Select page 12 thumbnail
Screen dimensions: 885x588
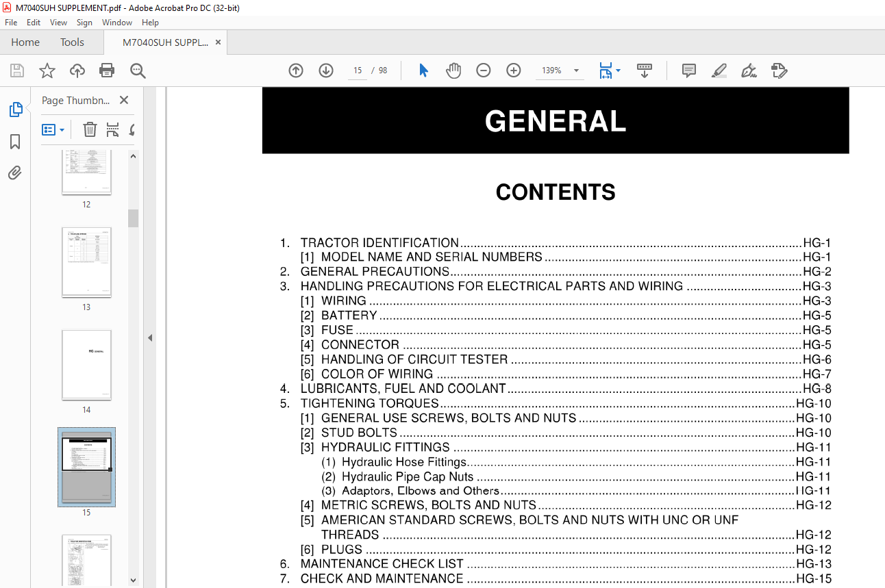pos(86,172)
